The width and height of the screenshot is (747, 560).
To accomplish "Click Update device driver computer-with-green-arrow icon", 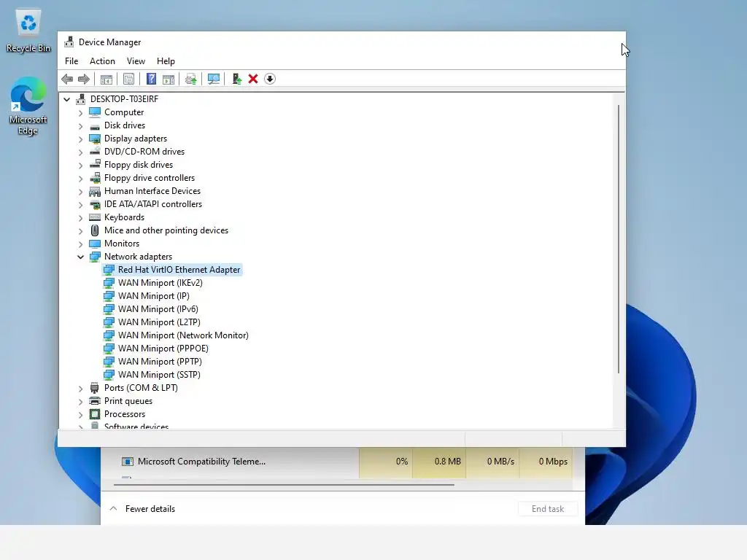I will coord(236,79).
